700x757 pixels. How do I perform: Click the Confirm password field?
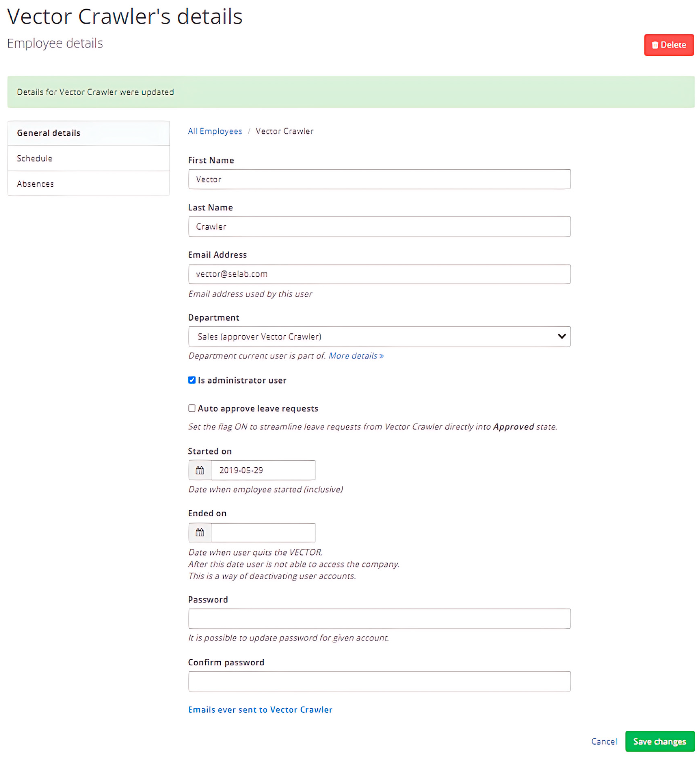tap(379, 681)
